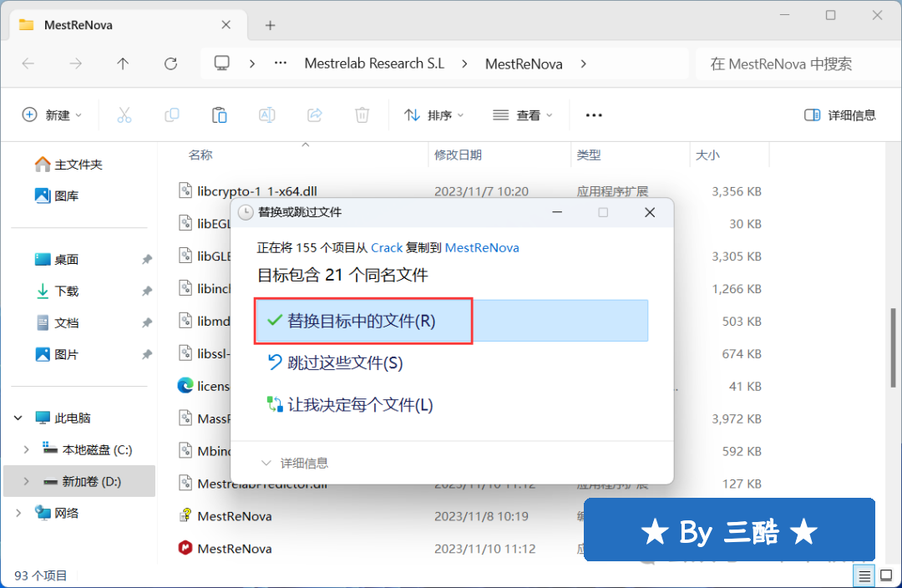Open a new tab with plus button
The image size is (902, 588).
point(270,25)
